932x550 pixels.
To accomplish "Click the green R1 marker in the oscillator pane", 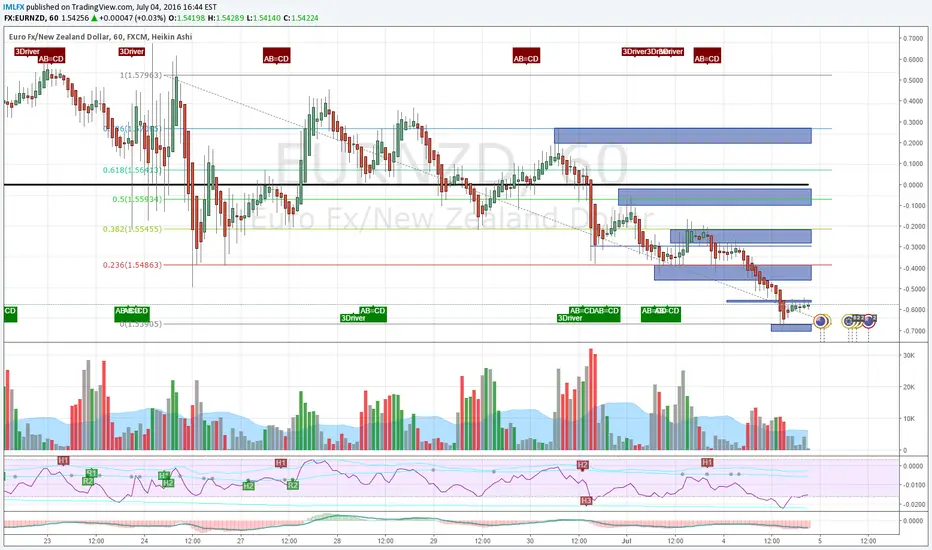I will click(x=91, y=473).
